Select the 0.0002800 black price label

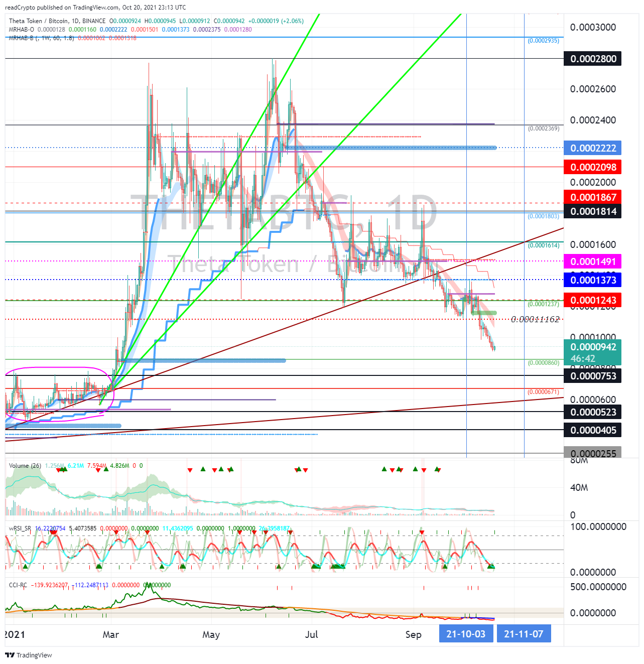click(593, 59)
